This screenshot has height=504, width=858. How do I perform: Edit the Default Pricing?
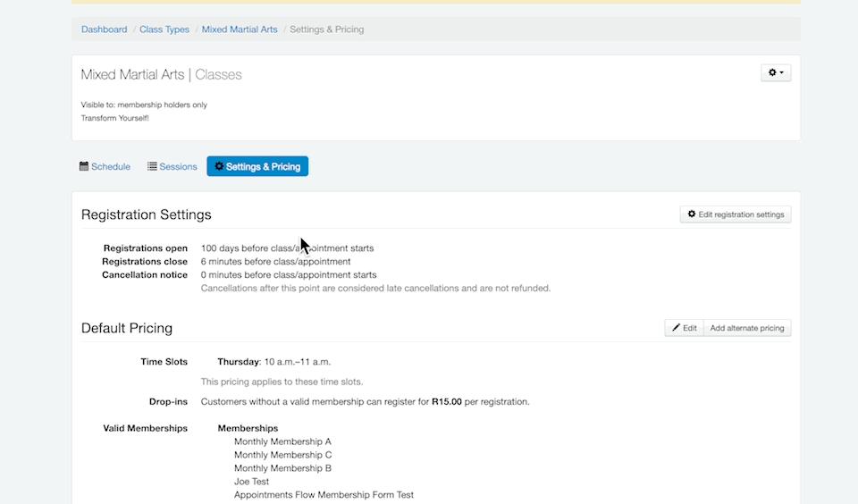click(x=684, y=328)
